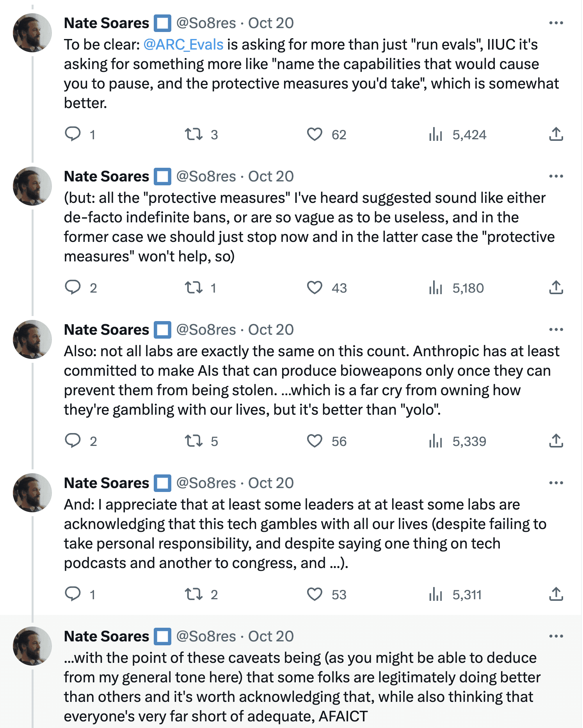Open more options on the last tweet
The width and height of the screenshot is (583, 728).
click(556, 636)
